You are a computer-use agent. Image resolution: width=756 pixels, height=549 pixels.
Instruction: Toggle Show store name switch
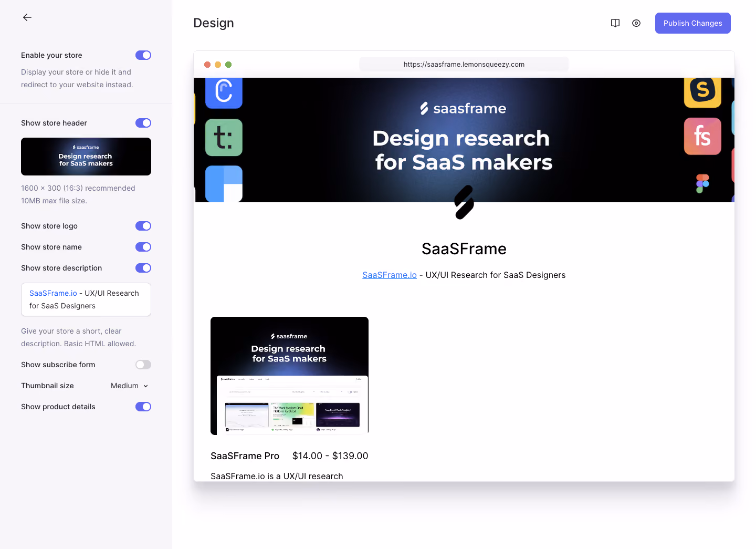pyautogui.click(x=143, y=247)
